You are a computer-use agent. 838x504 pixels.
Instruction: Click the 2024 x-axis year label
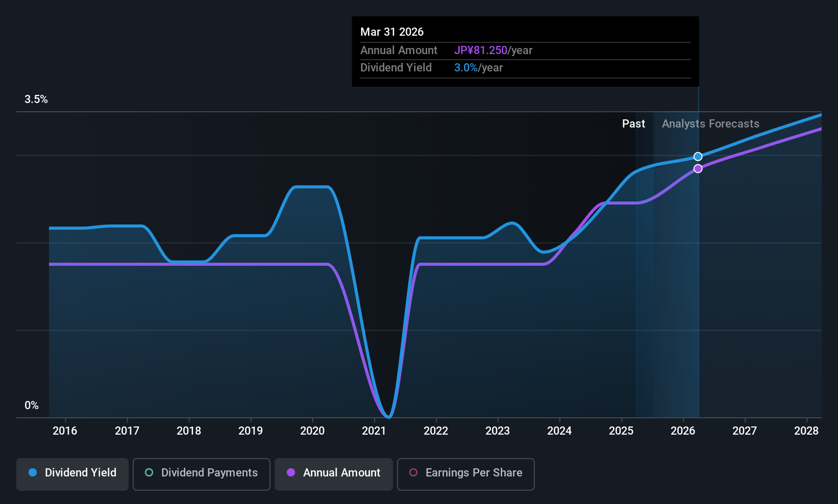[559, 431]
